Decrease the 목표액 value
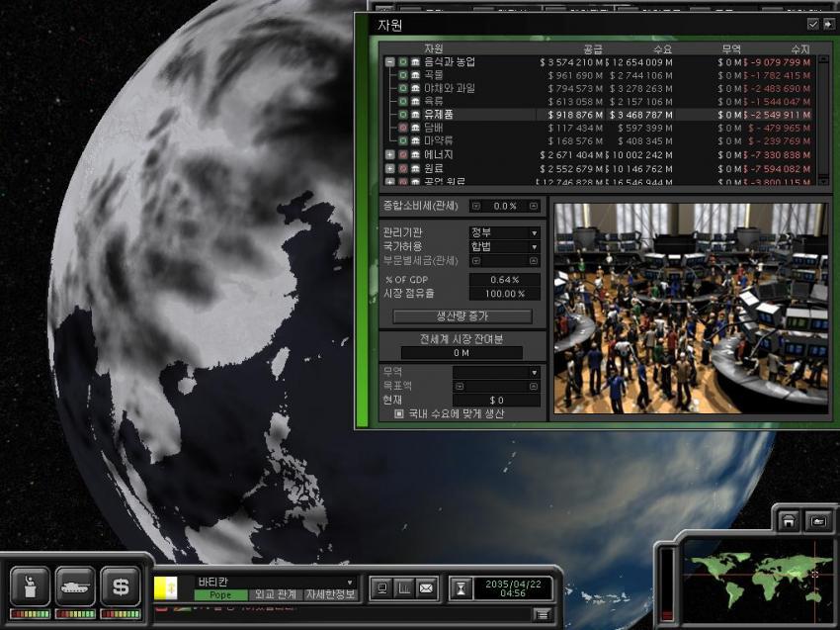This screenshot has width=840, height=630. pyautogui.click(x=460, y=386)
